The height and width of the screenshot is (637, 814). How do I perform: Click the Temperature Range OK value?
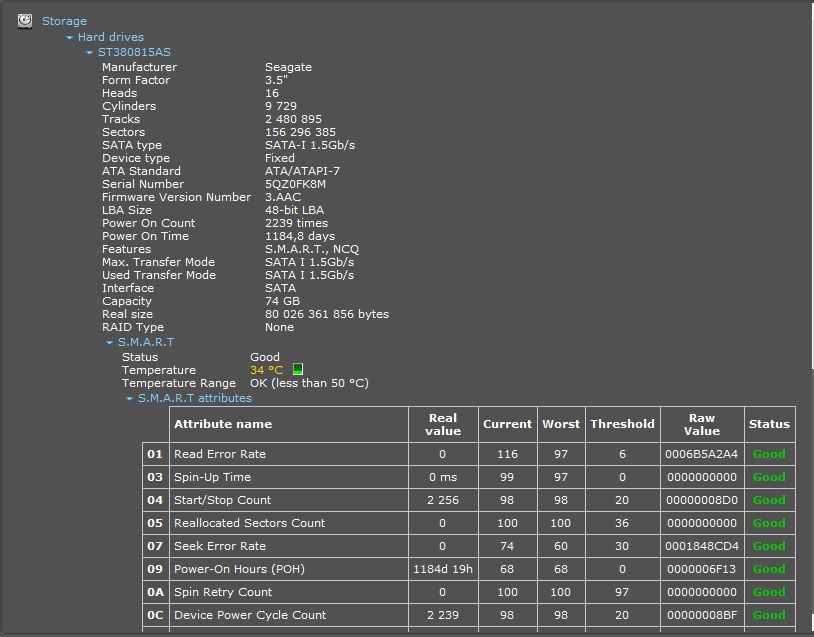[309, 383]
